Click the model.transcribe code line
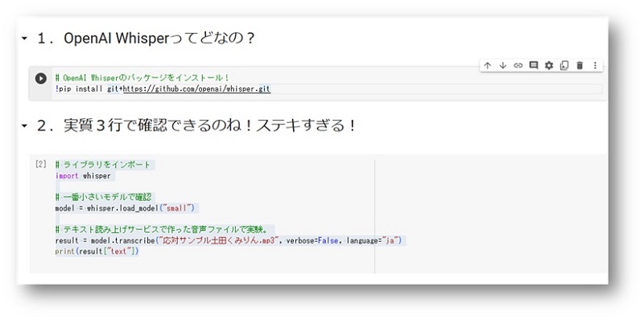Image resolution: width=644 pixels, height=320 pixels. tap(229, 240)
